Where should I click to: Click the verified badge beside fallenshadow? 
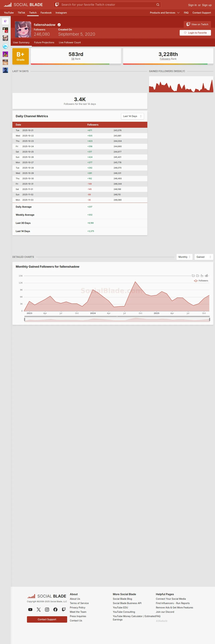click(x=59, y=25)
